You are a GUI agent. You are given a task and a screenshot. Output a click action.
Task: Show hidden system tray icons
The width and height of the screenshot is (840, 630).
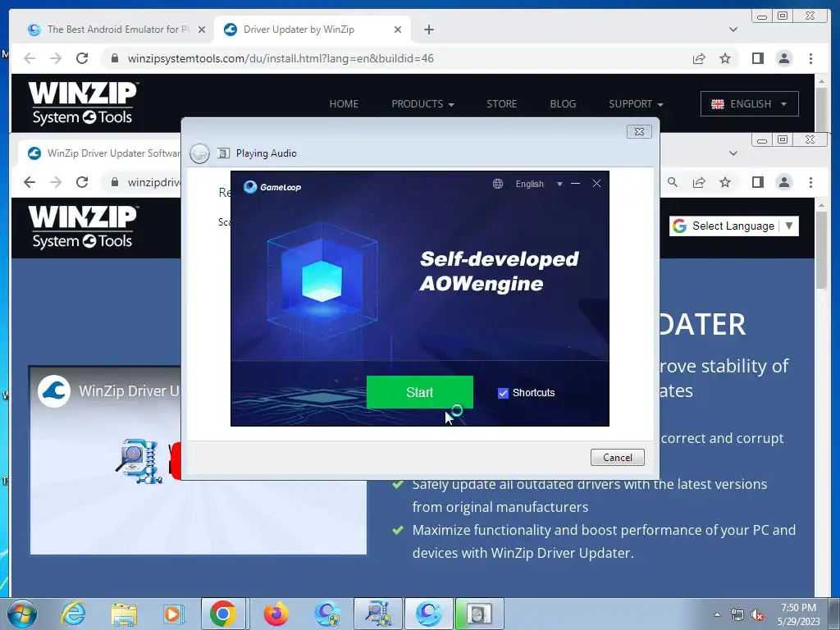click(717, 614)
